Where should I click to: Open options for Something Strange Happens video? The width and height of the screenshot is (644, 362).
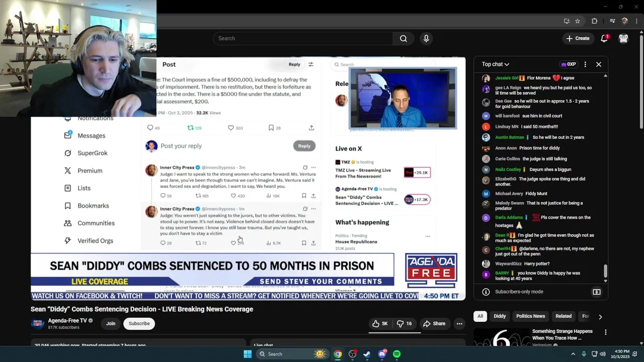point(606,332)
